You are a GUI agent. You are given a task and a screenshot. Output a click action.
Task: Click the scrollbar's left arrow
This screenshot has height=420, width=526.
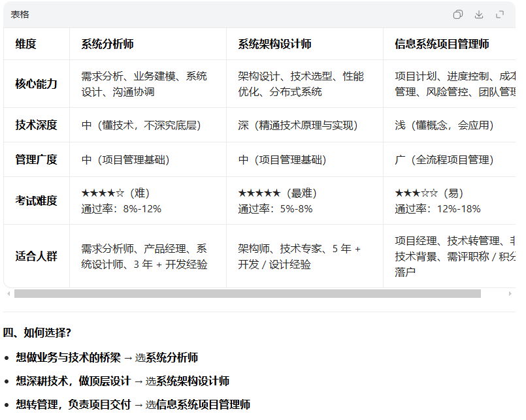(8, 294)
